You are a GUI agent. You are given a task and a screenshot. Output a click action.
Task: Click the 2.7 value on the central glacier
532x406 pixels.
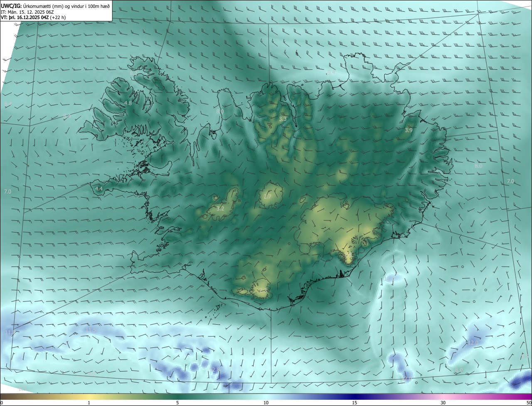coord(267,196)
